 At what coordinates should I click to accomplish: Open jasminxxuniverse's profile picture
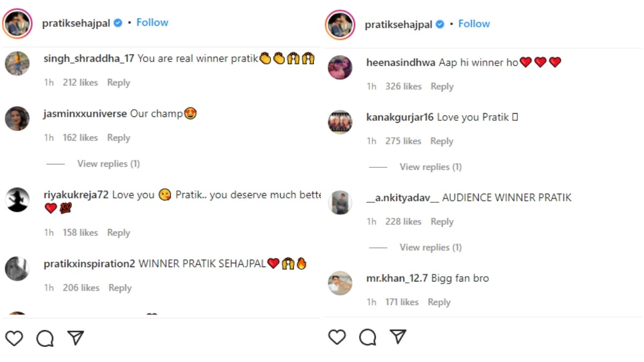pyautogui.click(x=17, y=119)
